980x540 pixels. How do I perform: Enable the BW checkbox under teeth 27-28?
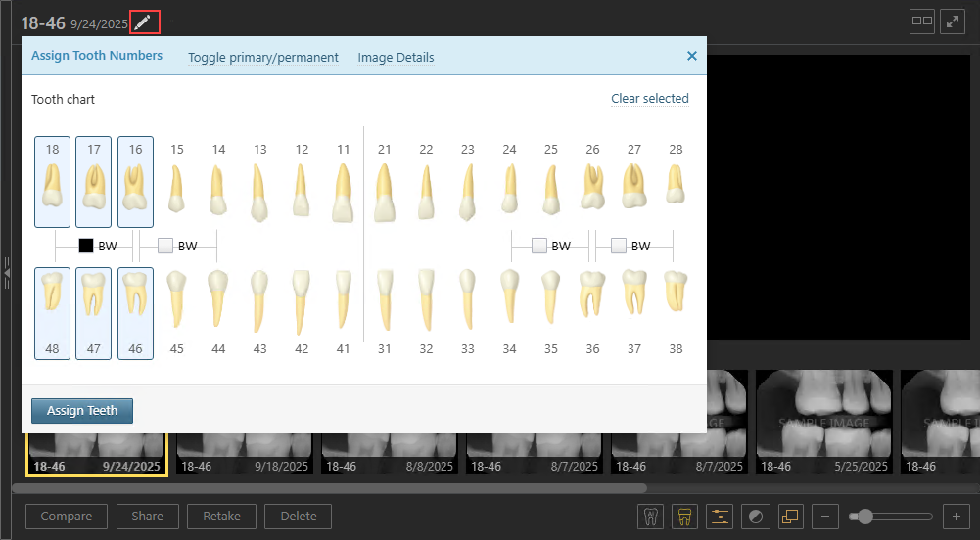[x=619, y=247]
